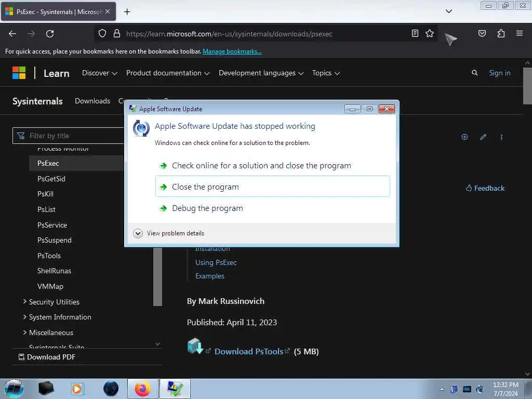Click the edit pencil icon on page
This screenshot has height=399, width=532.
pos(483,137)
